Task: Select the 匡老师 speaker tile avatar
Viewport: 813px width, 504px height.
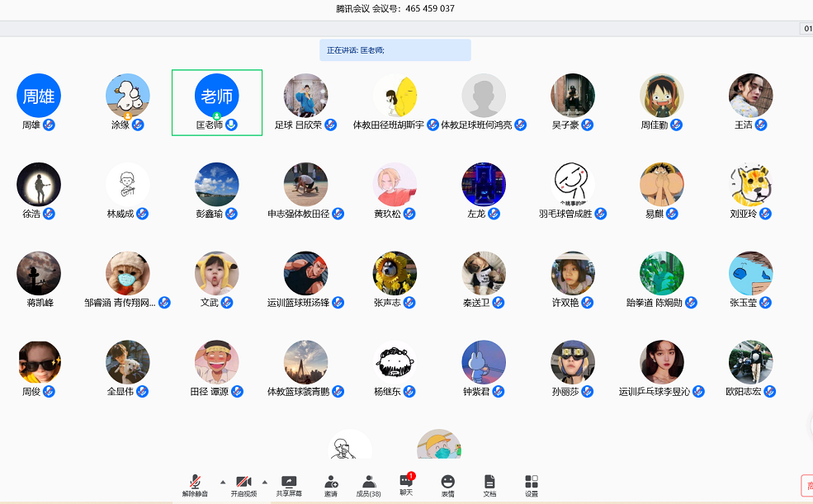Action: [216, 96]
